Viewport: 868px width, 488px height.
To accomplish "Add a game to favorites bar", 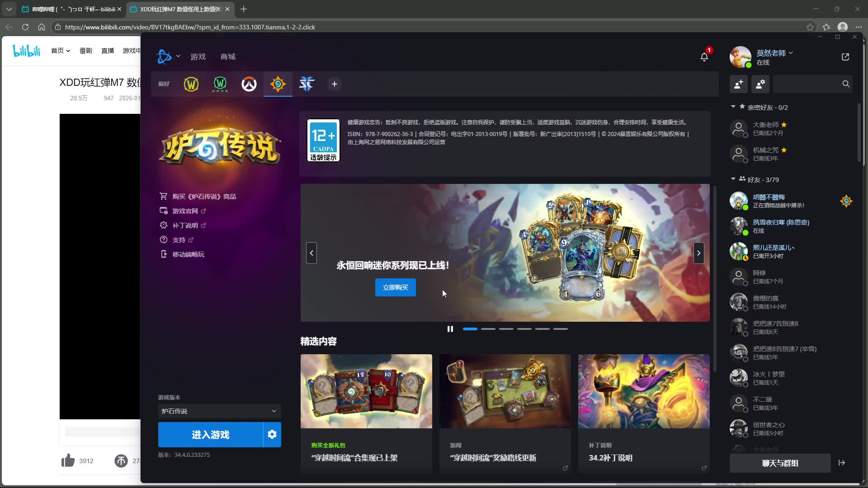I will (334, 84).
